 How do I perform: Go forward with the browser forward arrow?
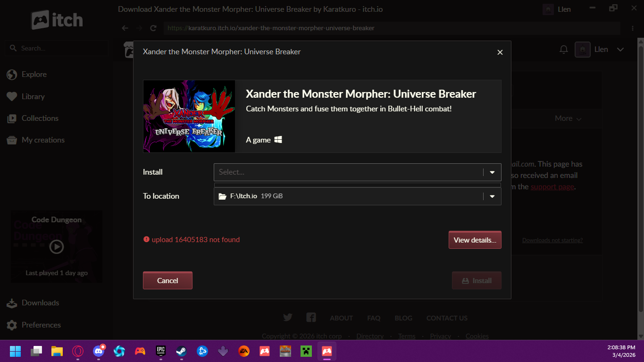[139, 28]
